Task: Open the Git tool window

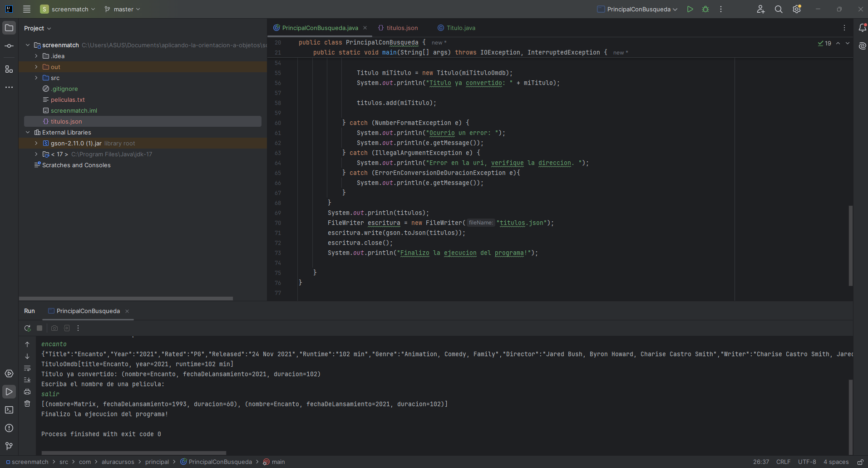Action: coord(9,446)
